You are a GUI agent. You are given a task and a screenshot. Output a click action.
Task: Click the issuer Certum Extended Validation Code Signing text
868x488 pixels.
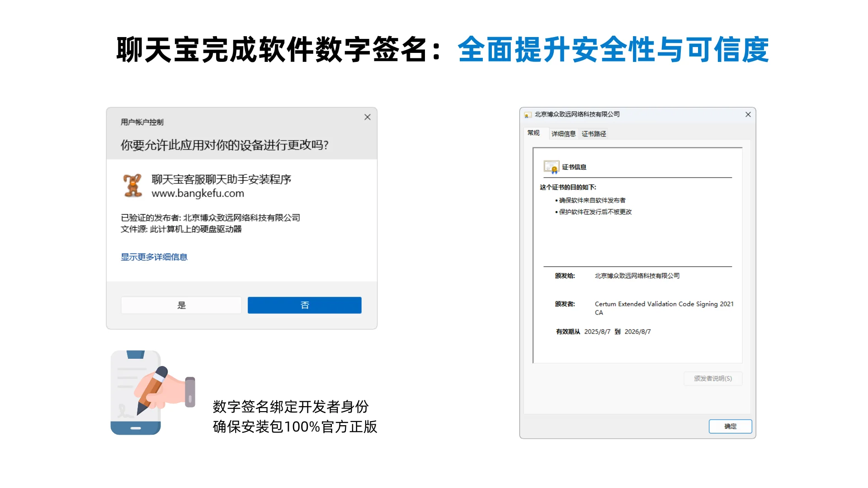point(664,308)
